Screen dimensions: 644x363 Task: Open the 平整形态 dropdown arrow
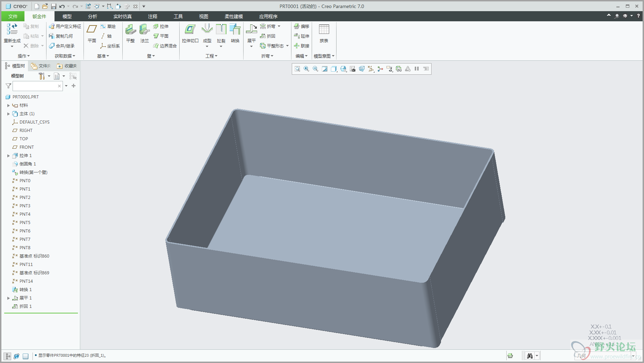[x=287, y=46]
